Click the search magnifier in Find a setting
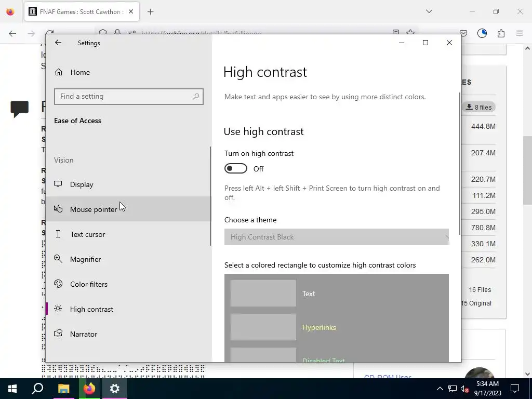Screen dimensions: 532x399 pyautogui.click(x=196, y=97)
